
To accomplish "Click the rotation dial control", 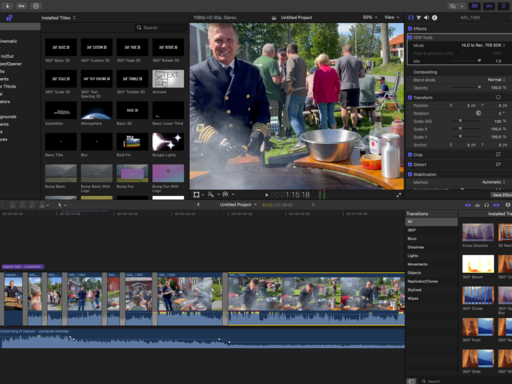I will (478, 113).
